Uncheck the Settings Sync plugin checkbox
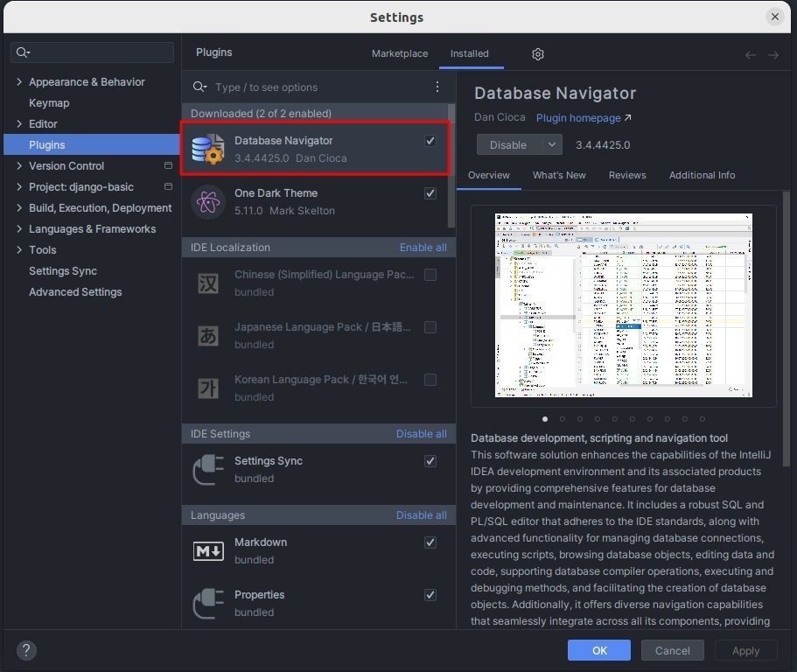 (430, 461)
